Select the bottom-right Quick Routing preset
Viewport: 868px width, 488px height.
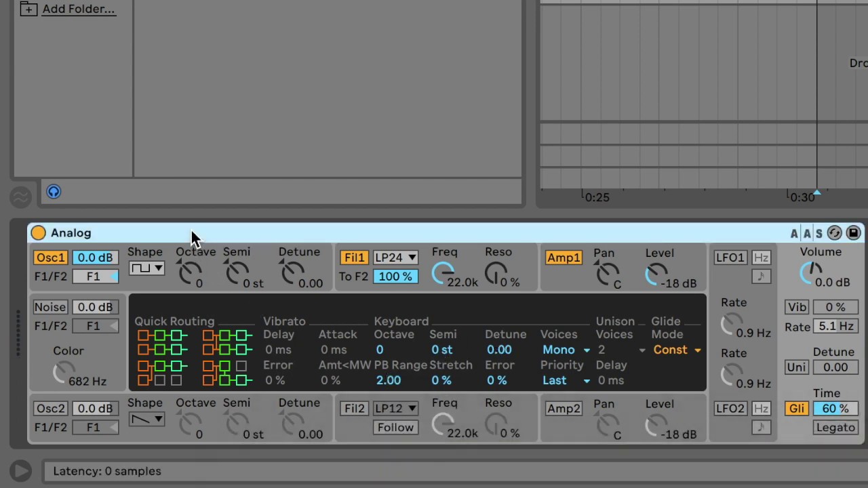coord(227,373)
